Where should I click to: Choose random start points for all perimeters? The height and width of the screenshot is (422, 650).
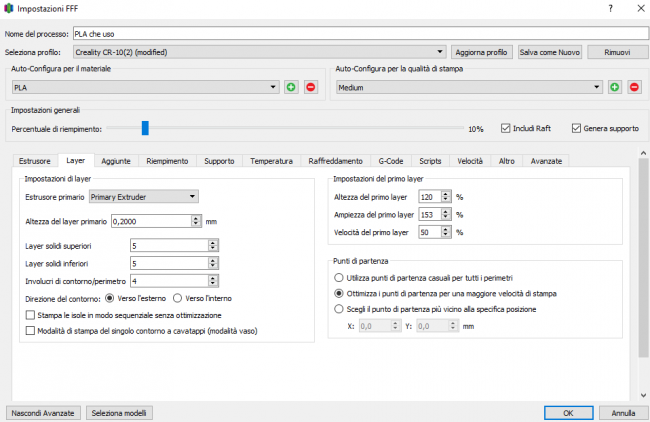pyautogui.click(x=338, y=277)
